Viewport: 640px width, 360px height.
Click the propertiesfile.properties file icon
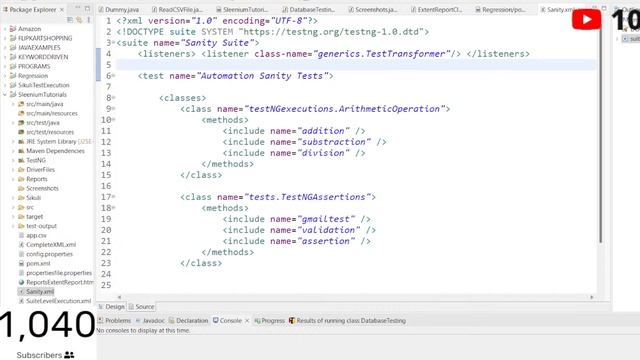click(x=21, y=273)
